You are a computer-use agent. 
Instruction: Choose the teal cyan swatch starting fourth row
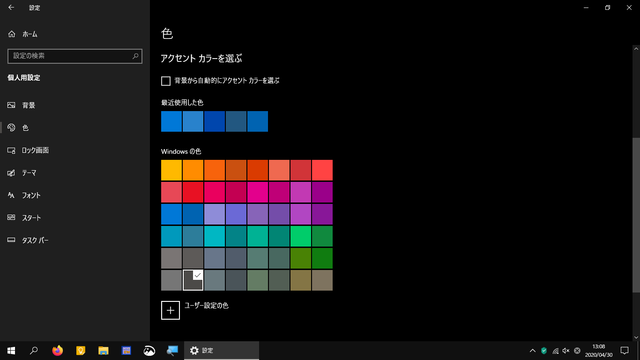(171, 236)
